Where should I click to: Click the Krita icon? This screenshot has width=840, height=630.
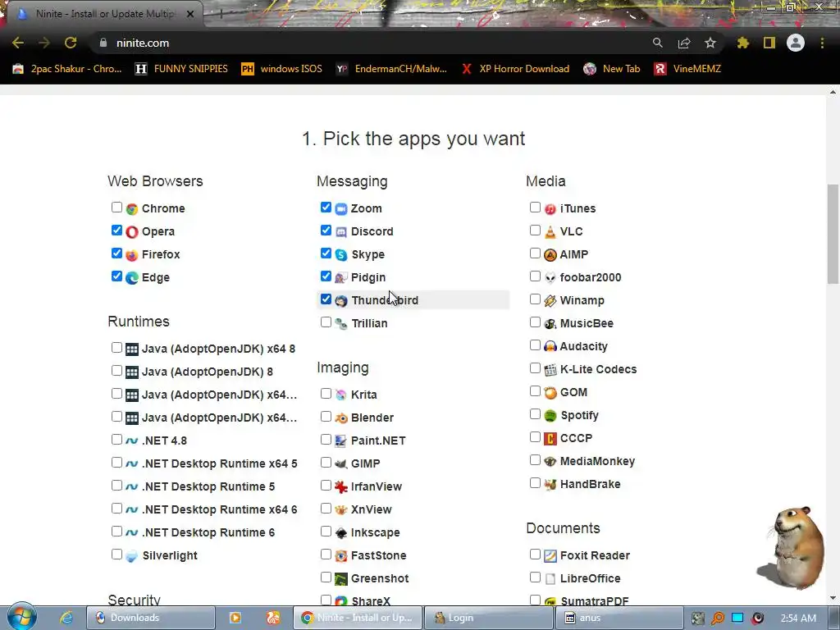(341, 395)
